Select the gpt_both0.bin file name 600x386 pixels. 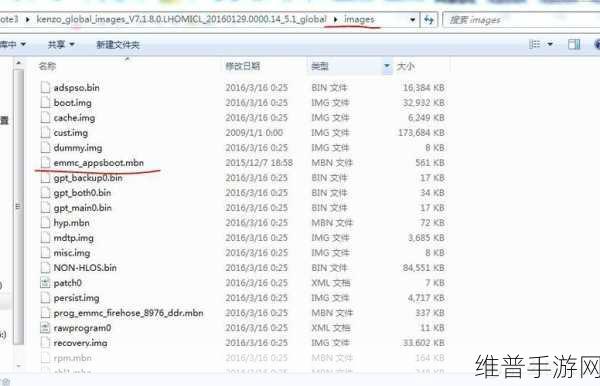pyautogui.click(x=82, y=193)
